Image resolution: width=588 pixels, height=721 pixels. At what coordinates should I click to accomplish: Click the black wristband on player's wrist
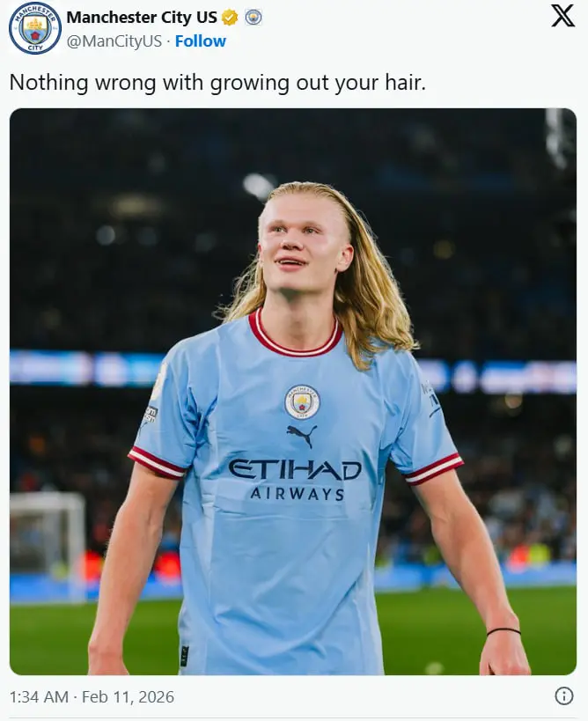tap(503, 631)
